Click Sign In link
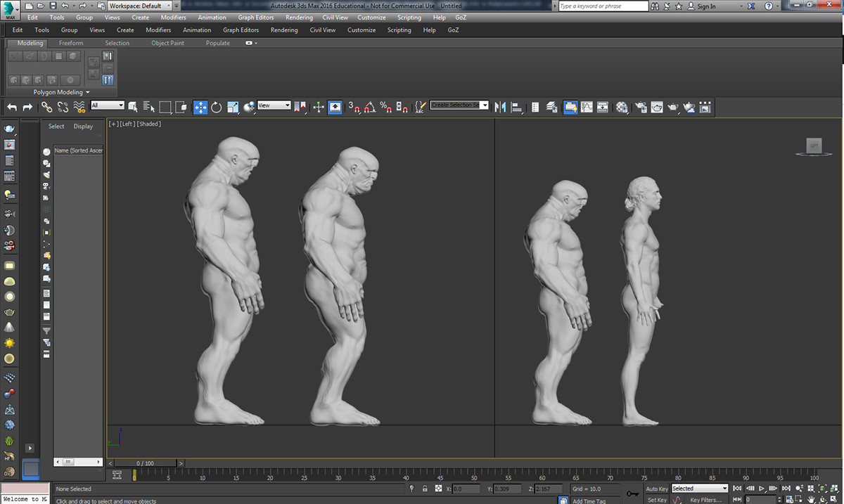 [x=705, y=6]
